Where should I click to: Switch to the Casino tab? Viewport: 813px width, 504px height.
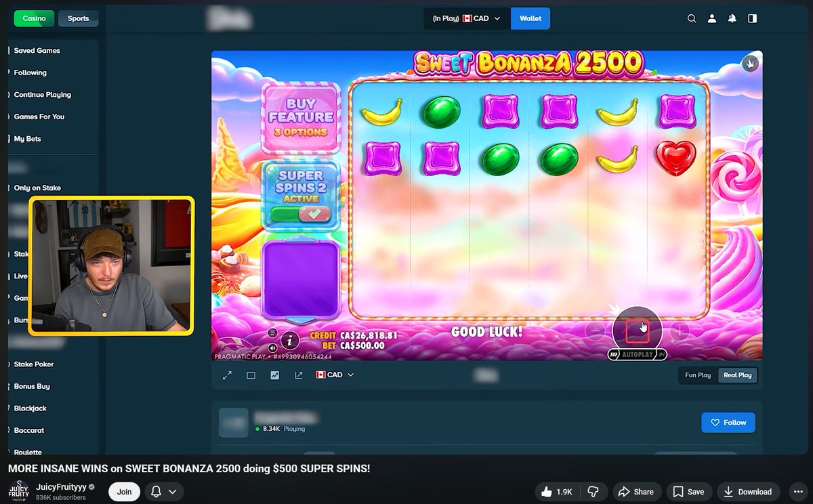click(34, 18)
